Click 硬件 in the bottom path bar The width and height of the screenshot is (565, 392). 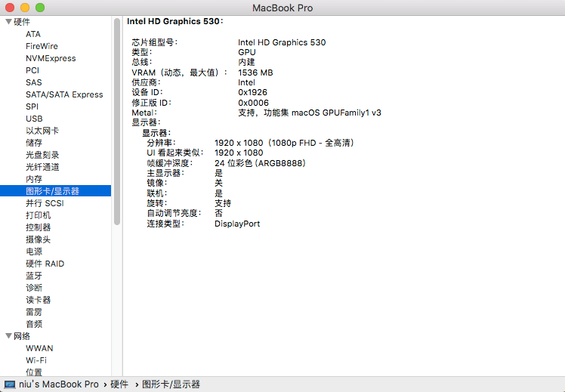[x=119, y=384]
